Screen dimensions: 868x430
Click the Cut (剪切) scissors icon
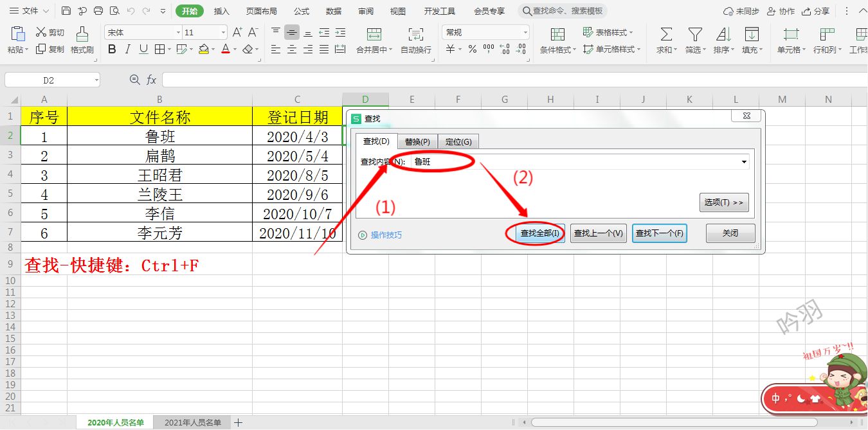pyautogui.click(x=41, y=32)
